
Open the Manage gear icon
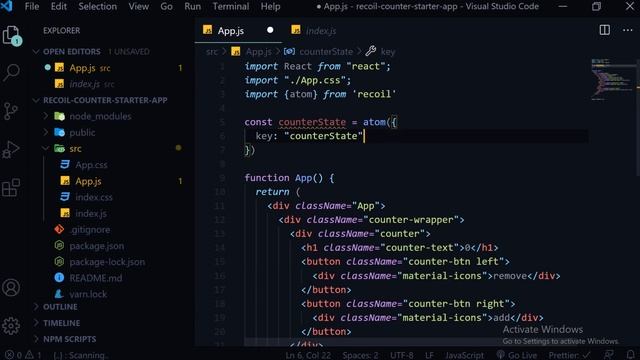click(11, 326)
